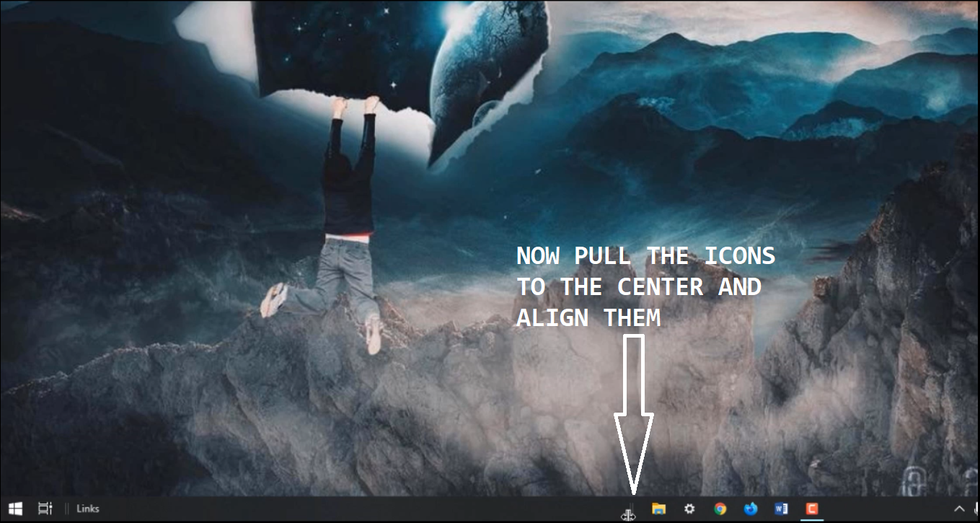Launch Microsoft Word
The height and width of the screenshot is (523, 980).
780,509
